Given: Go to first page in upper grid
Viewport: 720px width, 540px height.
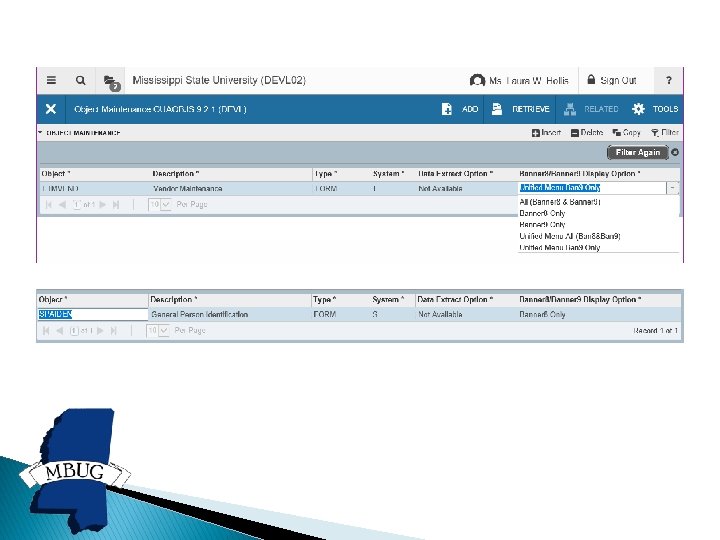Looking at the screenshot, I should pyautogui.click(x=48, y=205).
